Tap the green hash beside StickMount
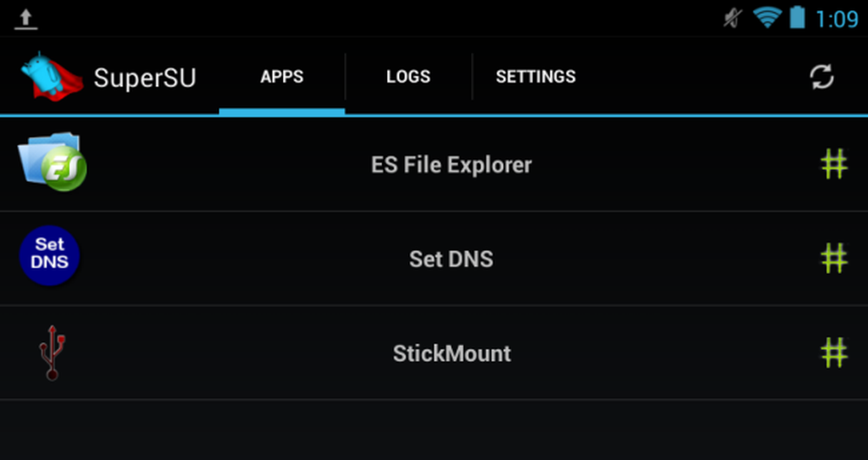This screenshot has height=460, width=868. 833,353
